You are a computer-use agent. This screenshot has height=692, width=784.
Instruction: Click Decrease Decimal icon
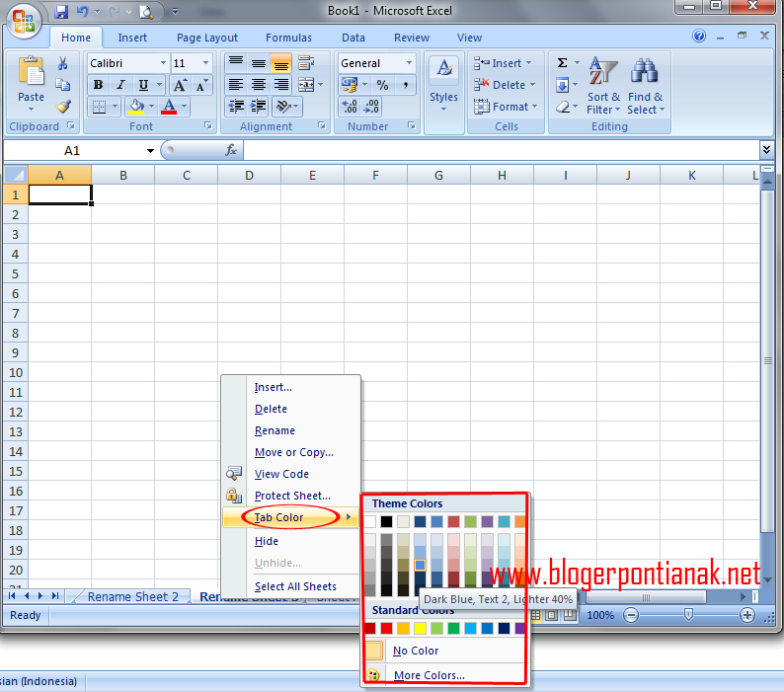tap(371, 106)
